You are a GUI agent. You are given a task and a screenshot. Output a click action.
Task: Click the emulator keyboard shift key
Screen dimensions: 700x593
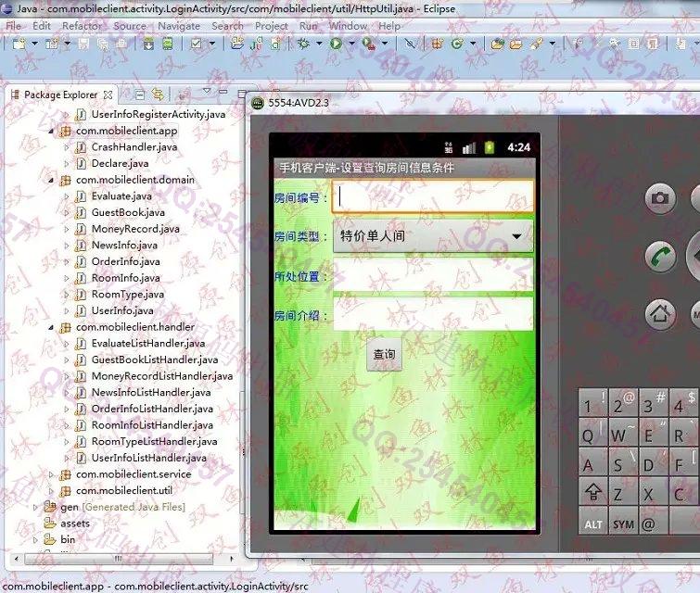coord(593,493)
